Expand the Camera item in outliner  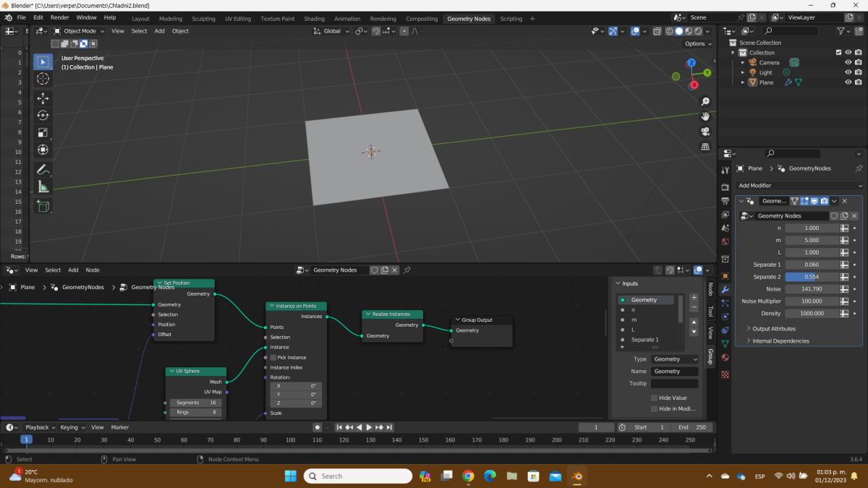(742, 62)
